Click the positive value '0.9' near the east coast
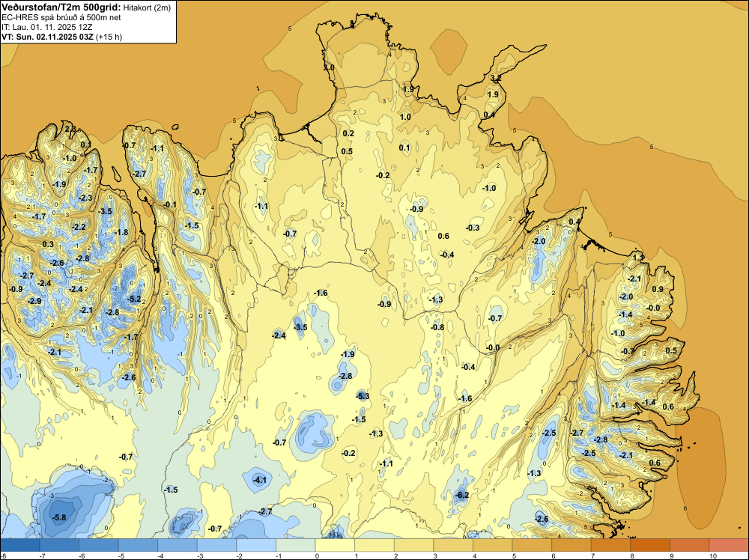The height and width of the screenshot is (560, 749). (x=658, y=289)
